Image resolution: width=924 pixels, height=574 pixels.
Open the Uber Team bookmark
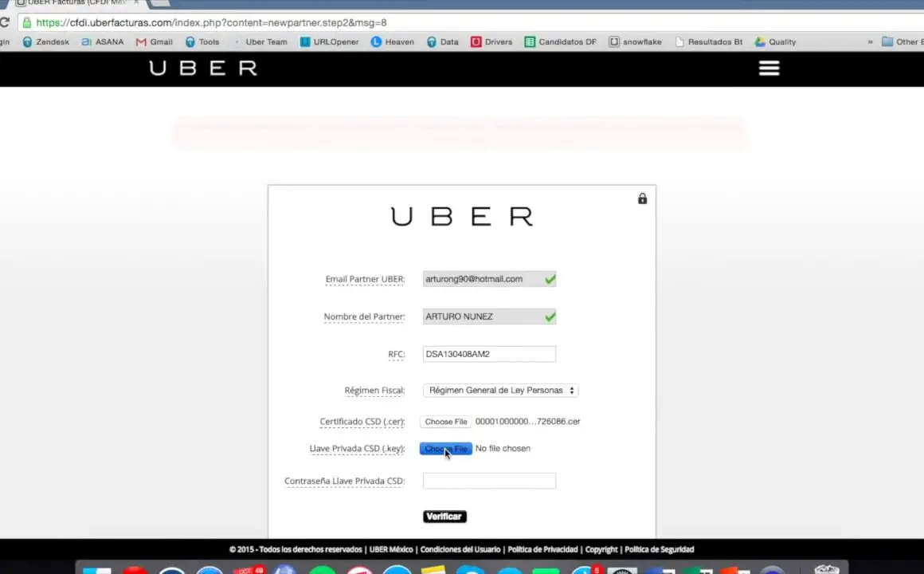(x=260, y=42)
